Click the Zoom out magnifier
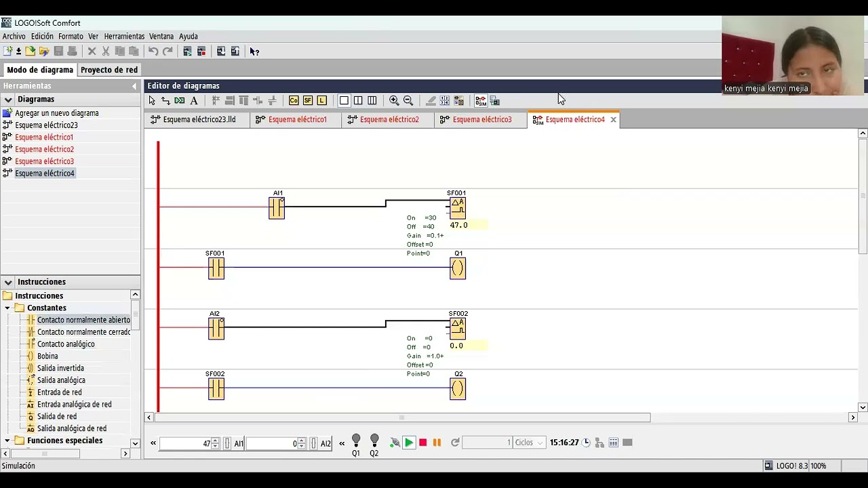Viewport: 868px width, 488px height. [408, 100]
